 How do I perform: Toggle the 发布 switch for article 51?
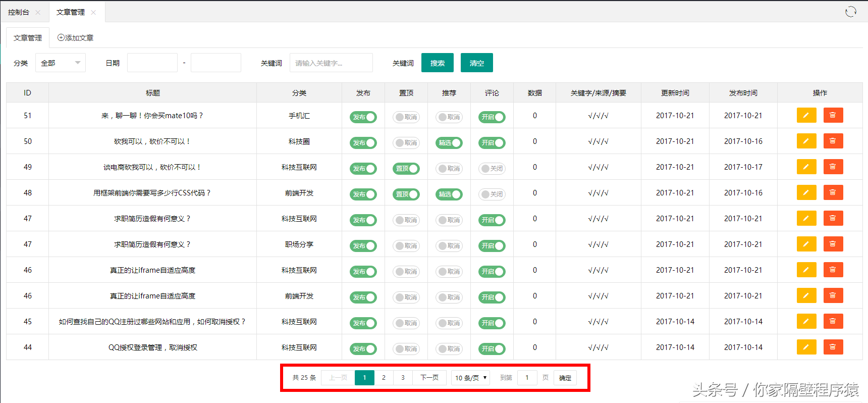(x=363, y=117)
